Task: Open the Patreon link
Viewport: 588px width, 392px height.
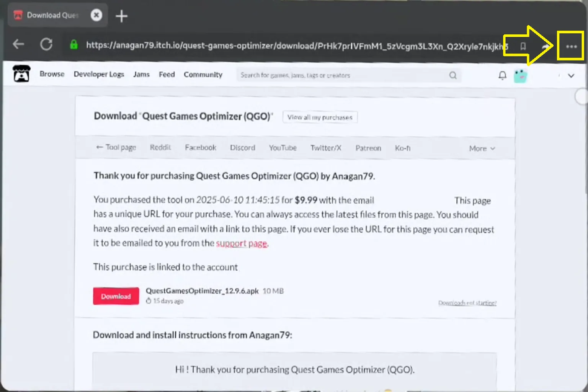Action: click(368, 148)
